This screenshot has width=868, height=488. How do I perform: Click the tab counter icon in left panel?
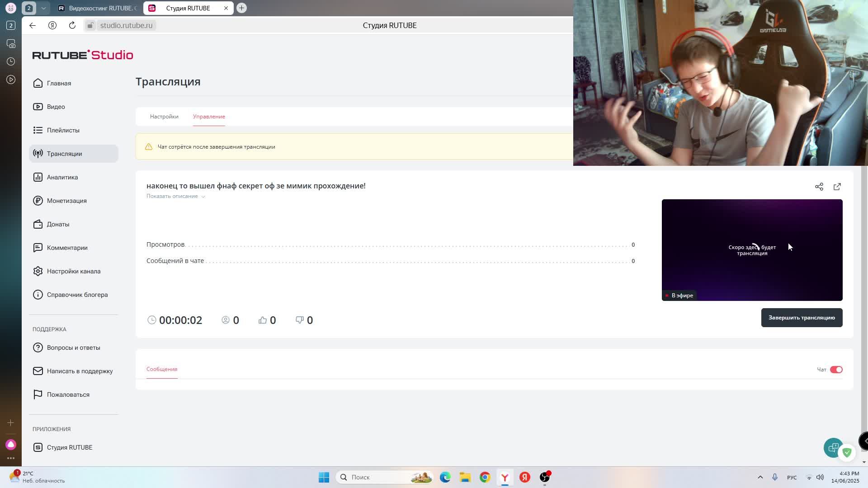[11, 25]
